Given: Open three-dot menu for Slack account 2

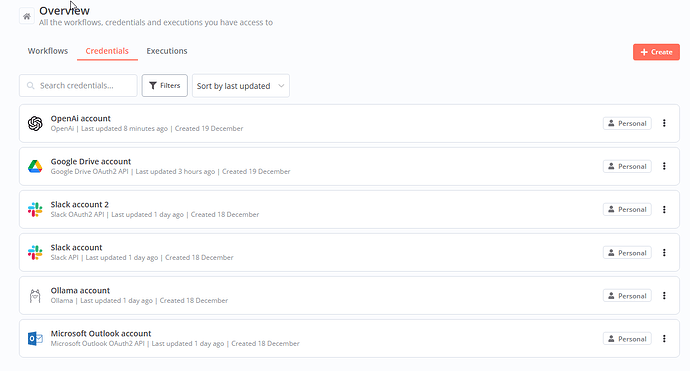Looking at the screenshot, I should (x=664, y=209).
